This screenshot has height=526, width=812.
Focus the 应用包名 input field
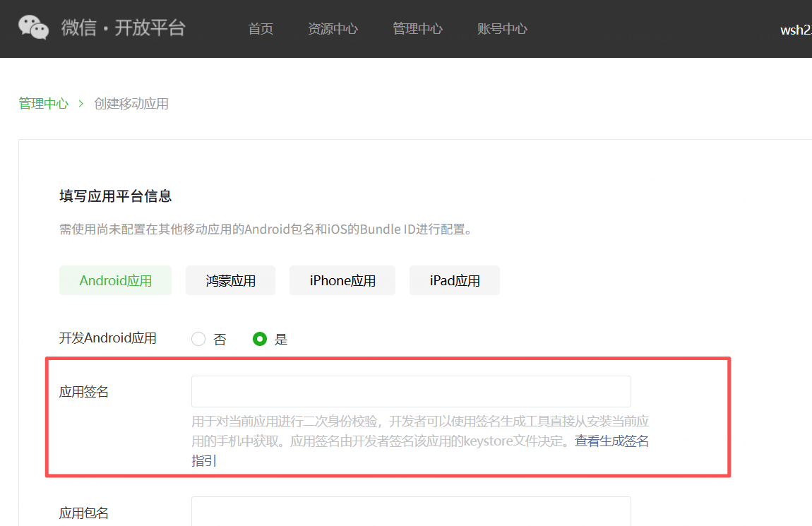(x=411, y=511)
